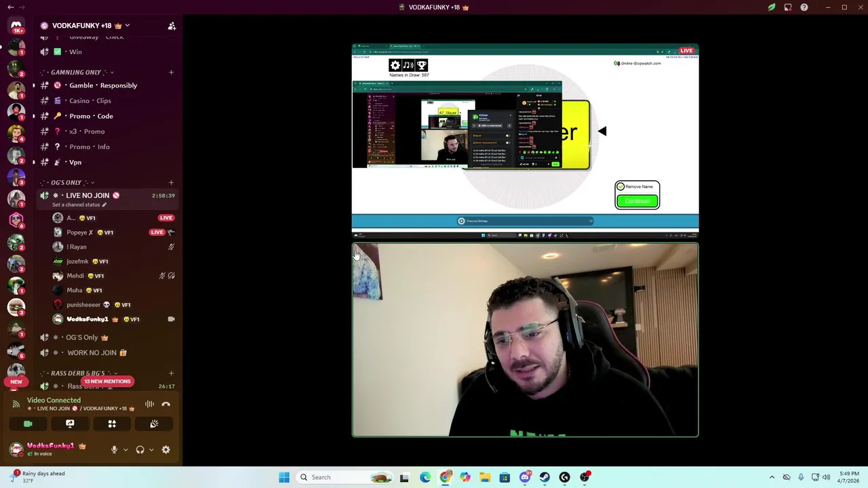Join WORK NO JOIN voice channel
Screen dimensions: 868x488
coord(106,352)
